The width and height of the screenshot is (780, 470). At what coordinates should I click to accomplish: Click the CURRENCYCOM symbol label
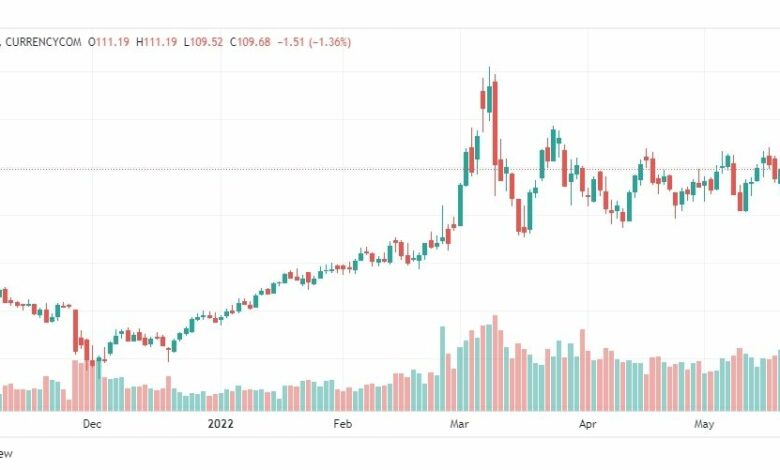pyautogui.click(x=43, y=42)
